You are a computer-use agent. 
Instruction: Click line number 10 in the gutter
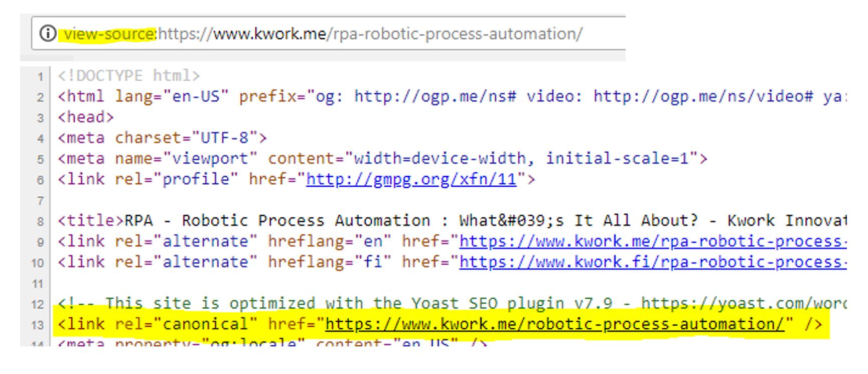(x=38, y=263)
